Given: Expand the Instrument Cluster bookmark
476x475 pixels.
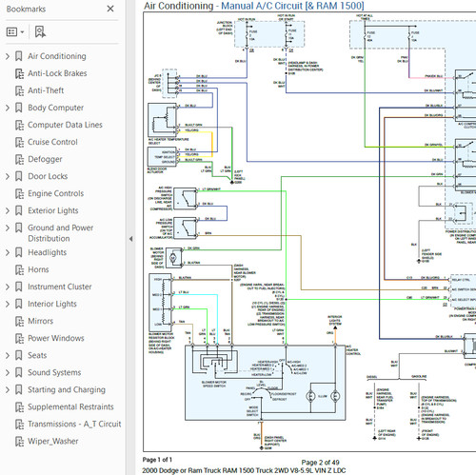Looking at the screenshot, I should pyautogui.click(x=8, y=287).
